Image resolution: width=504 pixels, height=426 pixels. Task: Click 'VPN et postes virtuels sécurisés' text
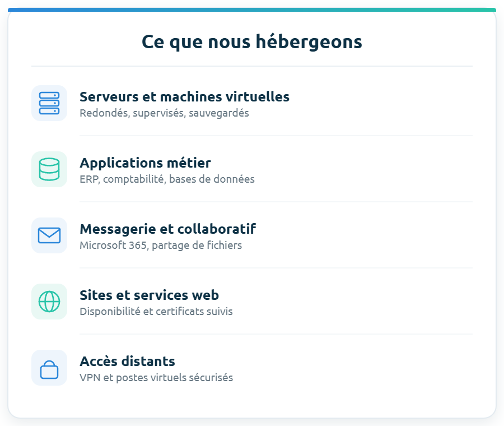point(156,378)
